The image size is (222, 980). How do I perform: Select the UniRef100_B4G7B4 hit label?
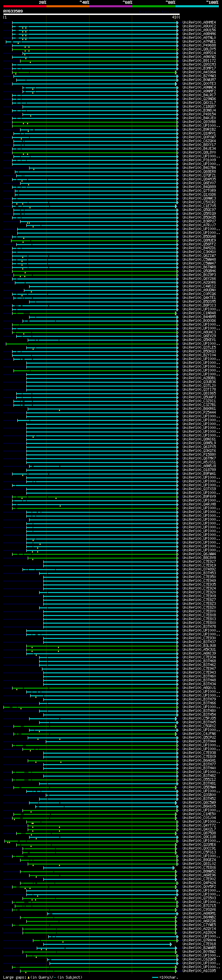click(199, 168)
